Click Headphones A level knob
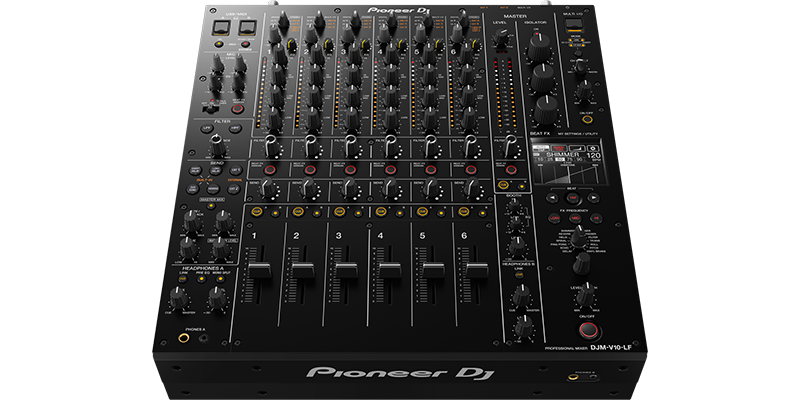Viewport: 800px width, 400px height. tap(218, 298)
